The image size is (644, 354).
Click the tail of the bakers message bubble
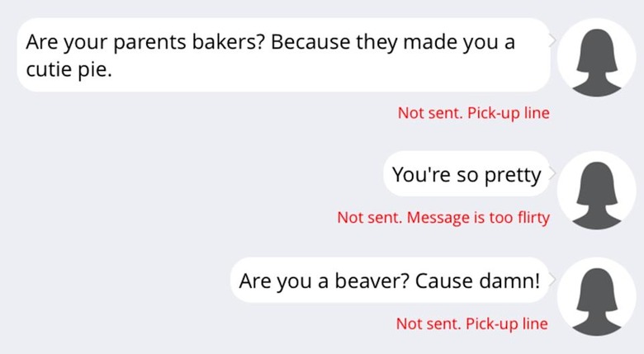[553, 40]
